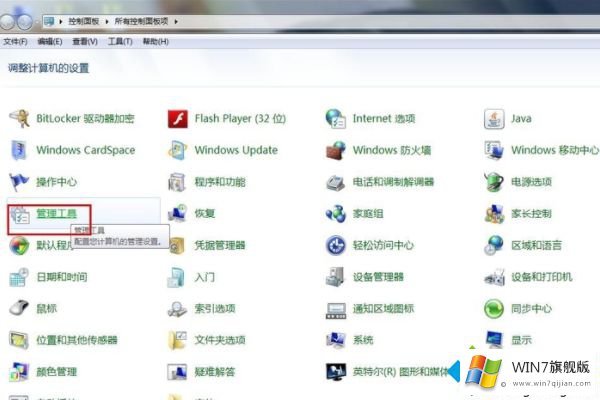Click the 文件夹选项 icon

click(178, 340)
